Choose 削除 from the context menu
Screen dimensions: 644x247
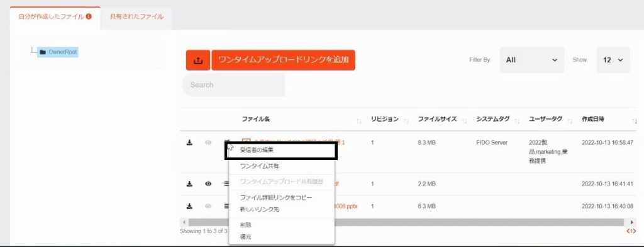click(x=281, y=225)
